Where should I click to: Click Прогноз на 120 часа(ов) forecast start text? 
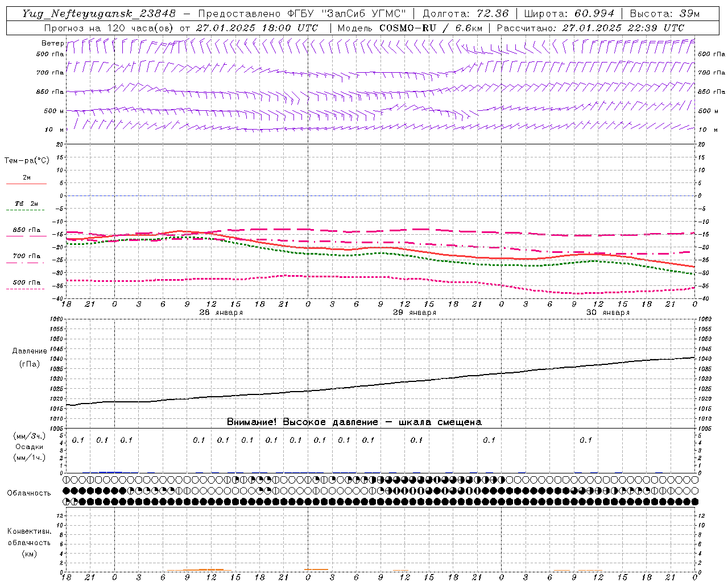[x=181, y=28]
